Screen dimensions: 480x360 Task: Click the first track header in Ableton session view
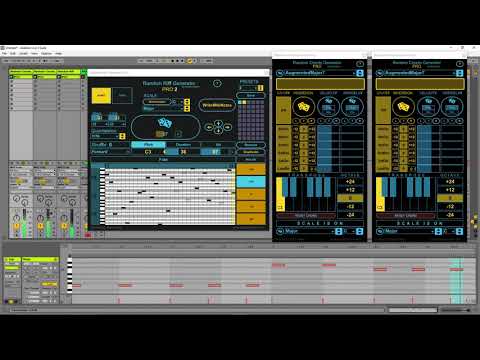pos(21,71)
